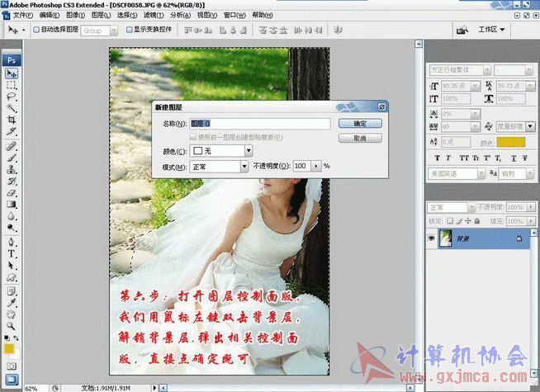Toggle lock all icon in layers panel
This screenshot has height=392, width=540.
click(x=477, y=221)
